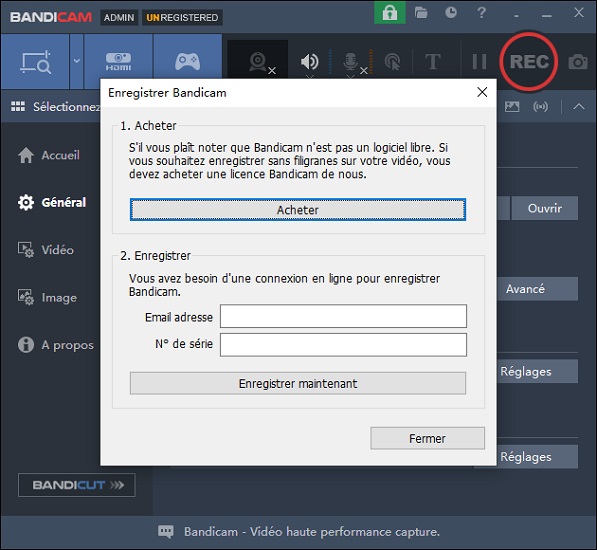The height and width of the screenshot is (550, 597).
Task: Open help question mark icon
Action: coord(482,13)
